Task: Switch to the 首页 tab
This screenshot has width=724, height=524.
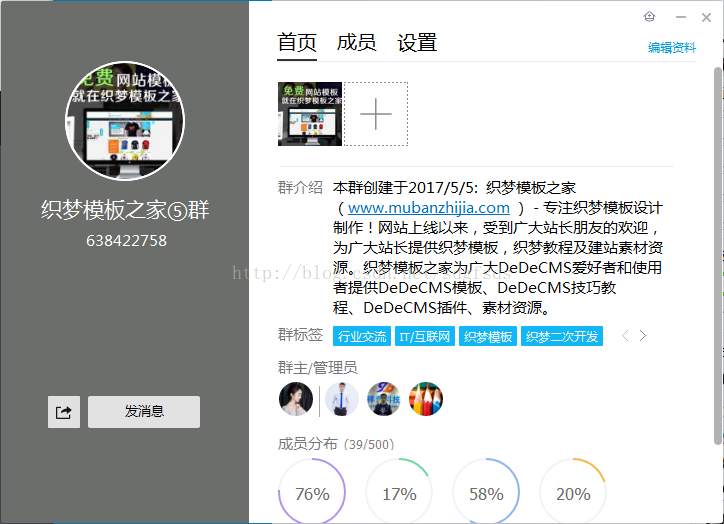Action: tap(297, 43)
